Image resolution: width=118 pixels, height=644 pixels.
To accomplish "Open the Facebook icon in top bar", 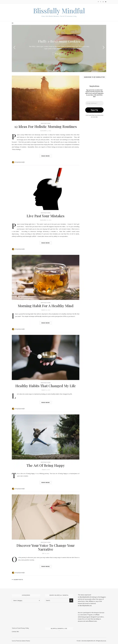I will (98, 2).
